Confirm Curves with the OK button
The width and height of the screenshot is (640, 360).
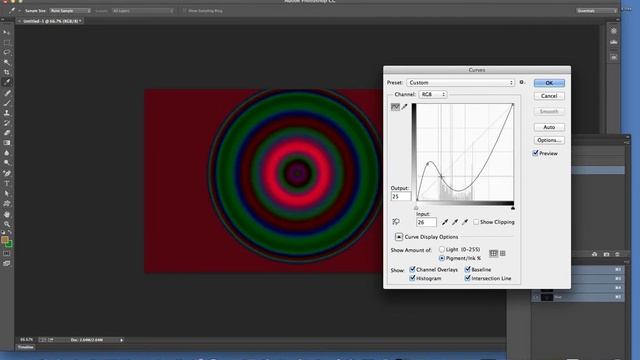549,83
